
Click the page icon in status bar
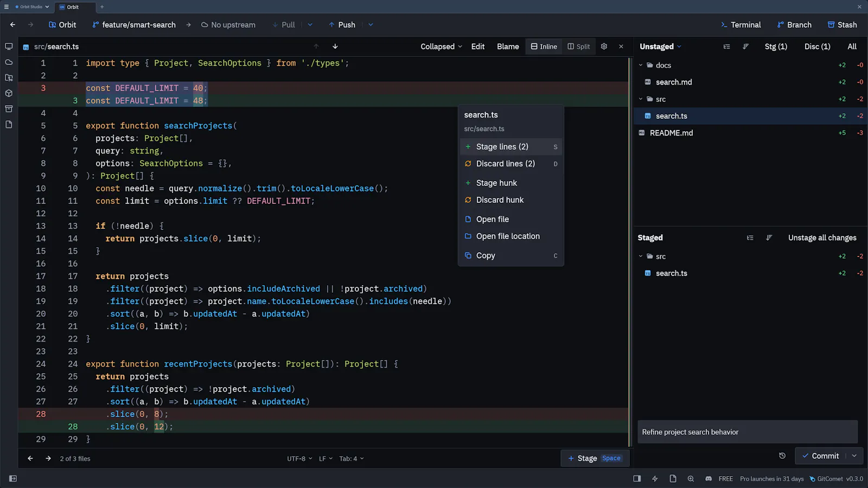click(x=673, y=479)
